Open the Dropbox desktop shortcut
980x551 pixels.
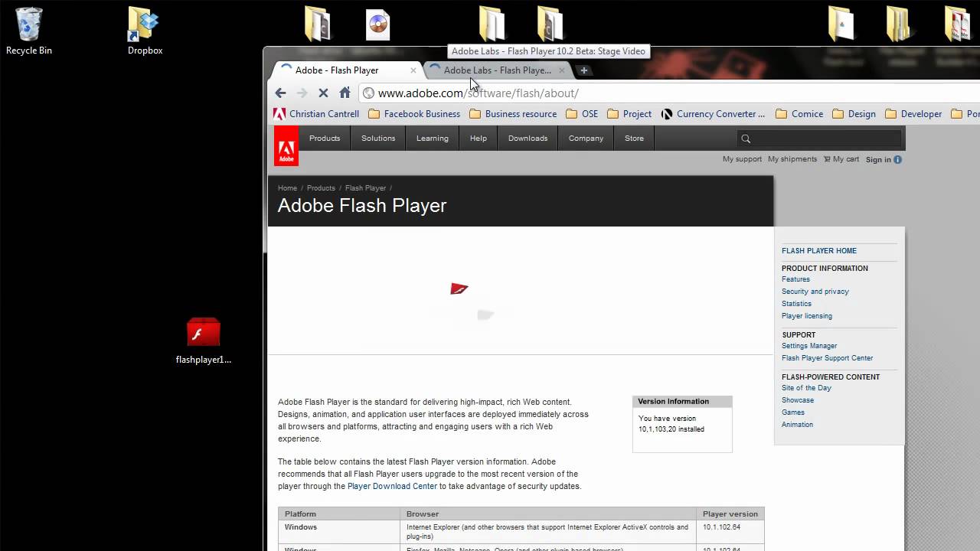click(145, 31)
